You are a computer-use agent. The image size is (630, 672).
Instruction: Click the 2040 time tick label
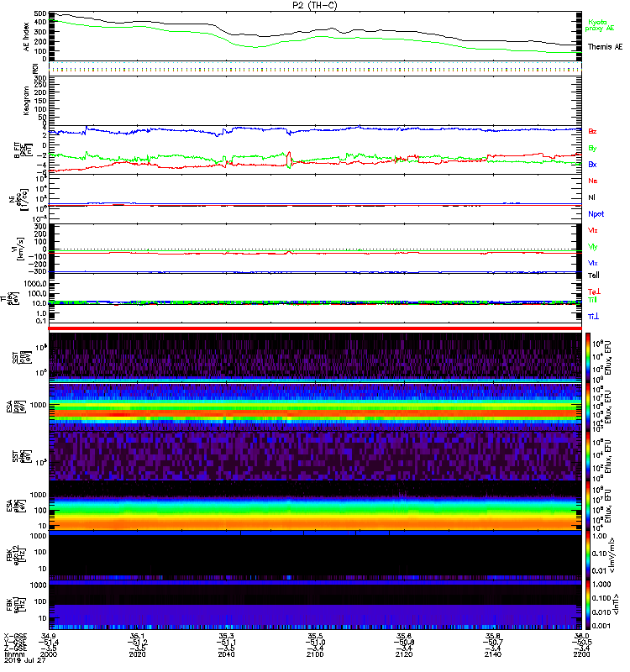point(226,654)
